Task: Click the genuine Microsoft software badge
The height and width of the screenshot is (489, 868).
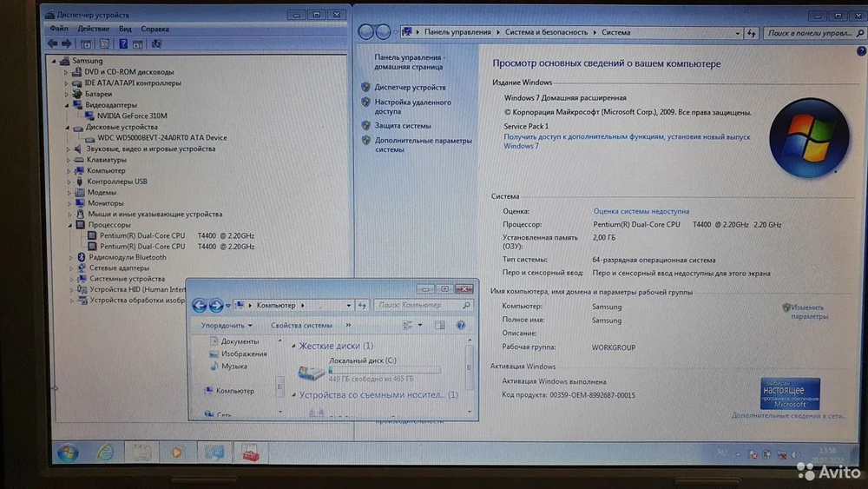Action: tap(790, 393)
